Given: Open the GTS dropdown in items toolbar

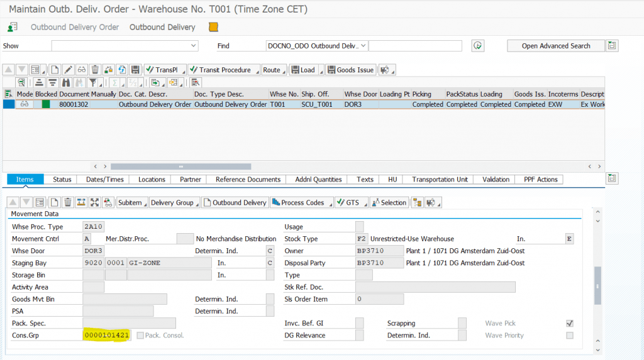Looking at the screenshot, I should (352, 202).
